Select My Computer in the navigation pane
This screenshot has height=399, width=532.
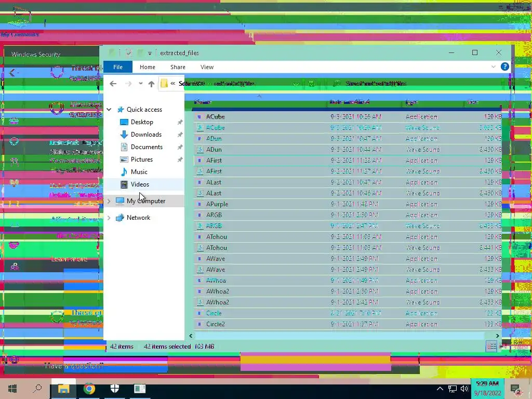[x=146, y=201]
